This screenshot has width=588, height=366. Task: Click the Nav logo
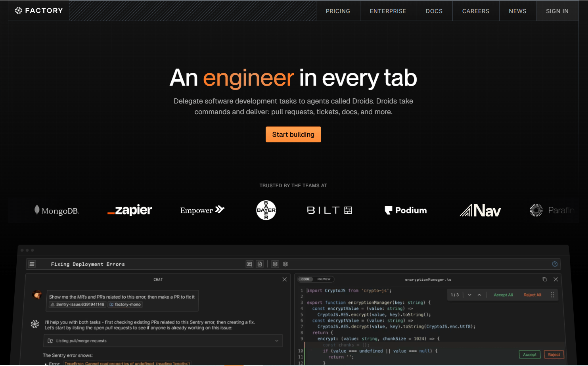[480, 210]
